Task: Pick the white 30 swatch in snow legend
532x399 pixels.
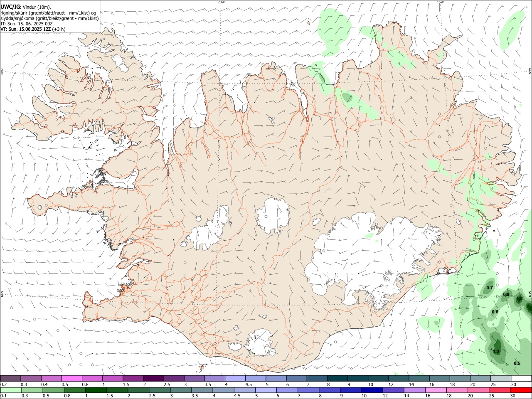Action: [x=521, y=378]
